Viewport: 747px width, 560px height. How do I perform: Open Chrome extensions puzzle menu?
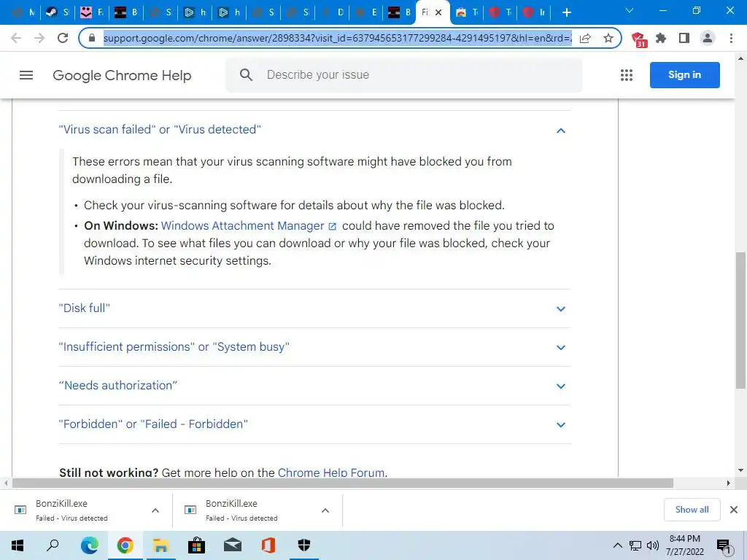coord(661,38)
